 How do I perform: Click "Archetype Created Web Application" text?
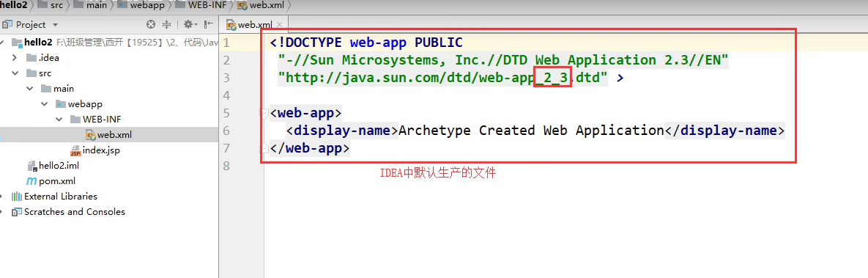(x=531, y=131)
